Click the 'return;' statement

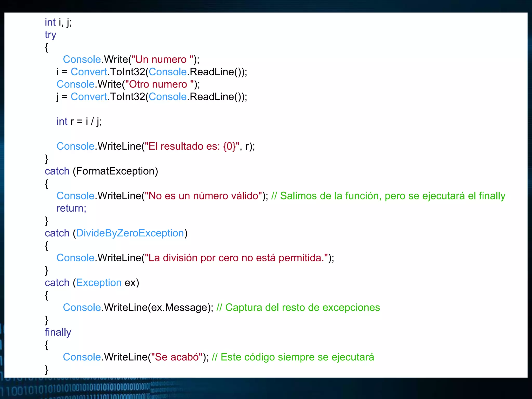pyautogui.click(x=71, y=208)
